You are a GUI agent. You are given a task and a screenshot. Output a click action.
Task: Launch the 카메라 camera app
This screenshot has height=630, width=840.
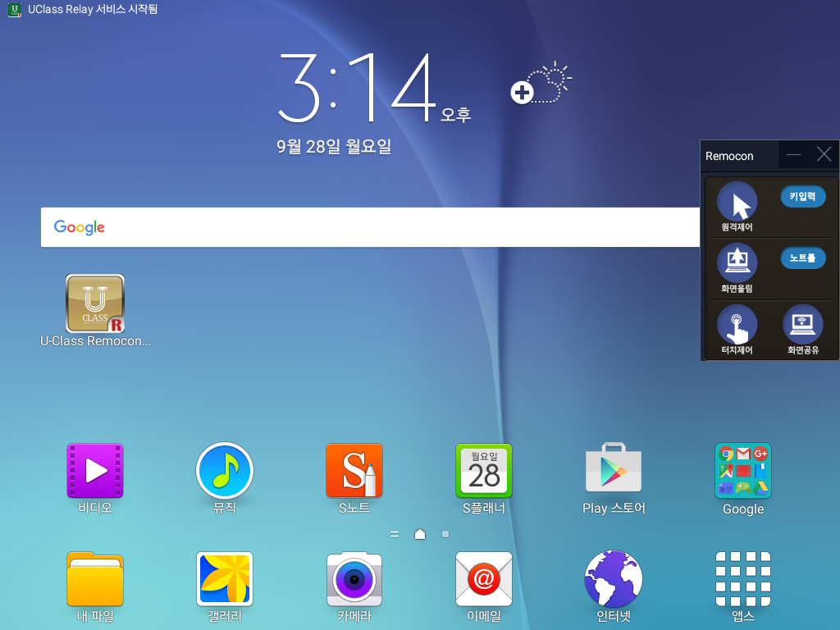(354, 579)
